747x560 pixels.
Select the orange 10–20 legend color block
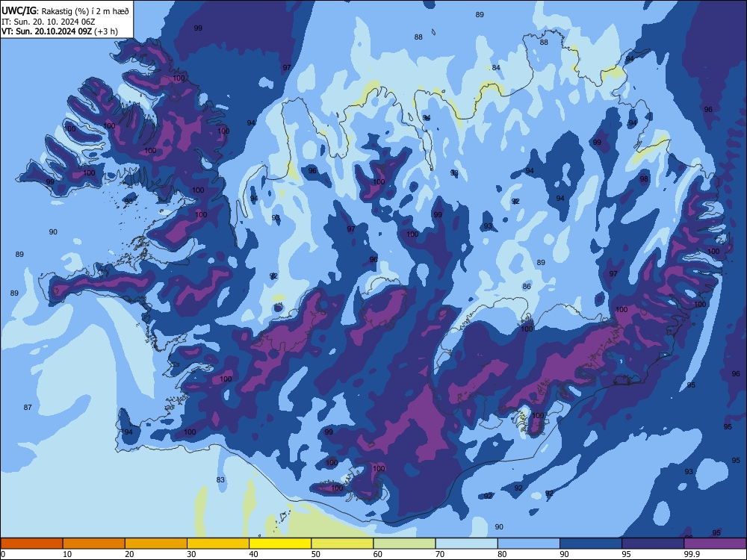94,544
